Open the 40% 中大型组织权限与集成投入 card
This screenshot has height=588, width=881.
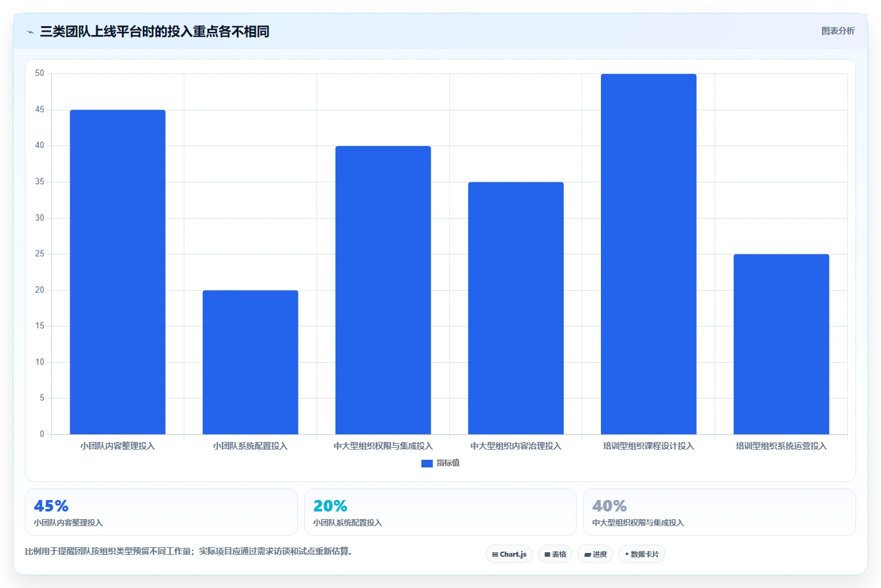(719, 512)
